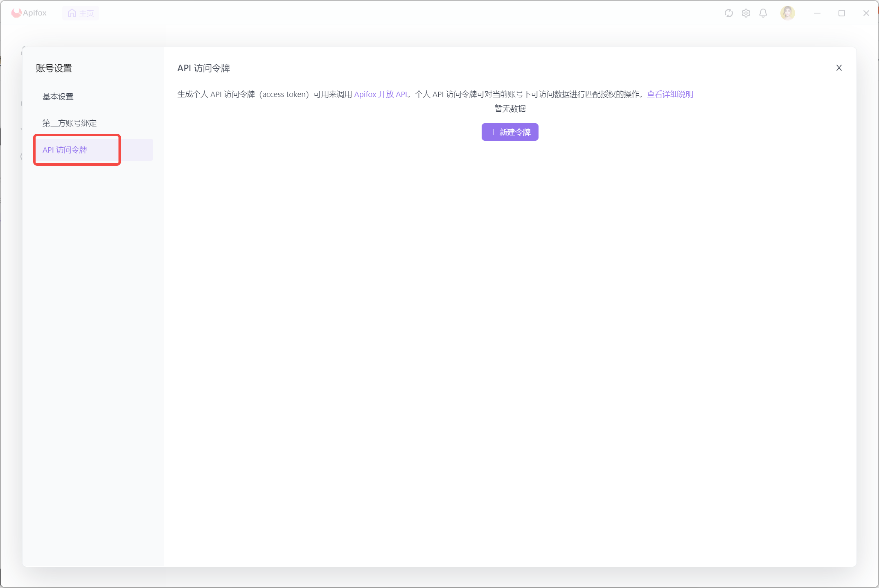Open settings via the gear icon
This screenshot has height=588, width=879.
746,13
